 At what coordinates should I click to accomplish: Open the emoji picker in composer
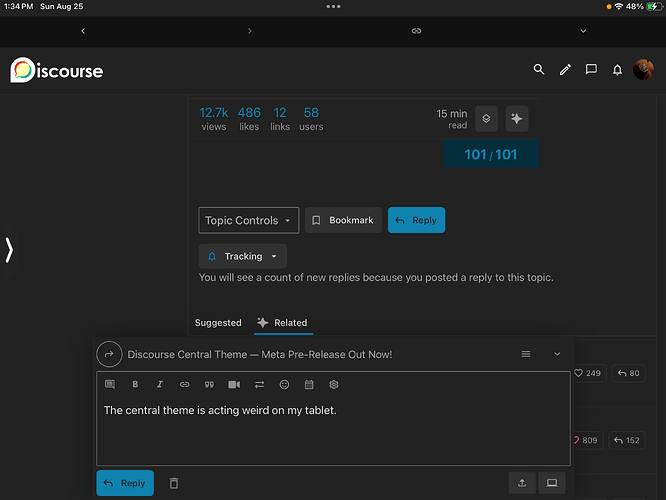click(284, 384)
